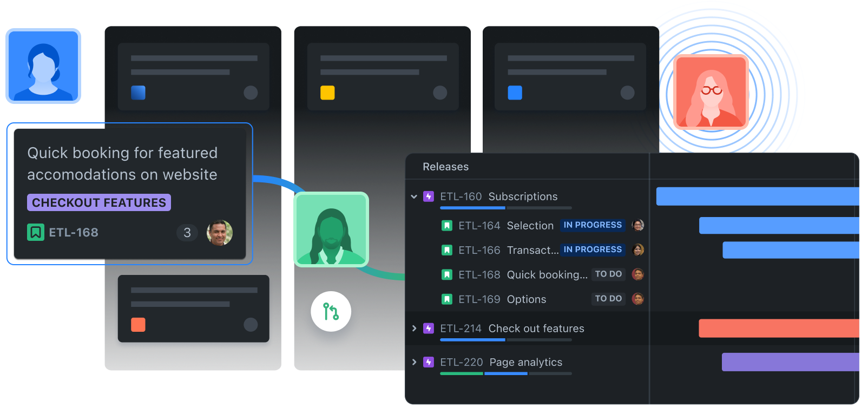Viewport: 868px width, 420px height.
Task: Click TO DO status on ETL-168 row
Action: [608, 274]
